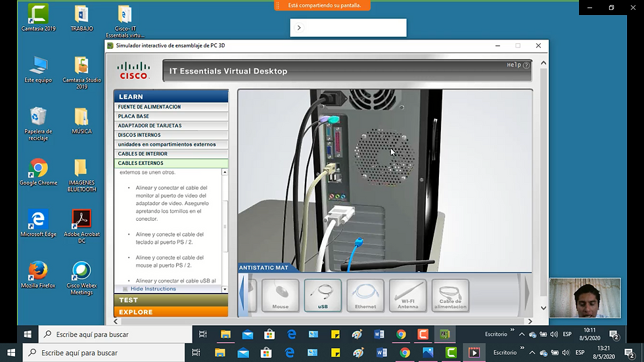Viewport: 644px width, 362px height.
Task: Click simulator window scroll-down arrow
Action: click(543, 308)
